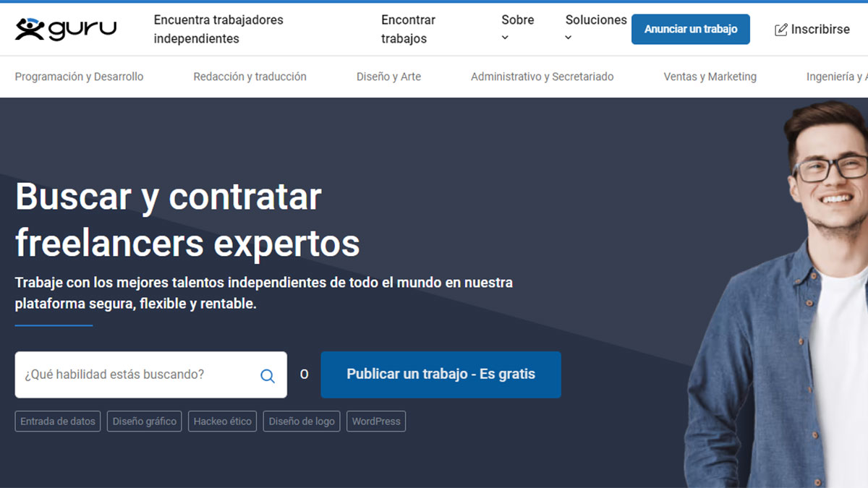Expand the Sobre dropdown menu
Screen dimensions: 868x488
pos(517,28)
